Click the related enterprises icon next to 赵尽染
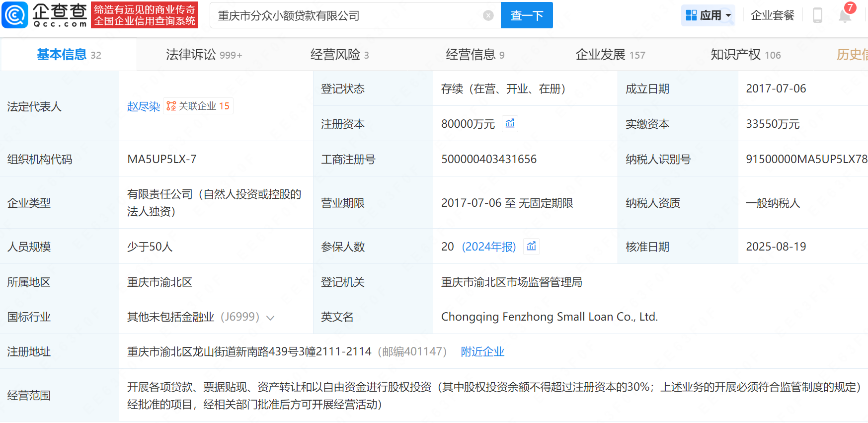868x423 pixels. pyautogui.click(x=171, y=106)
